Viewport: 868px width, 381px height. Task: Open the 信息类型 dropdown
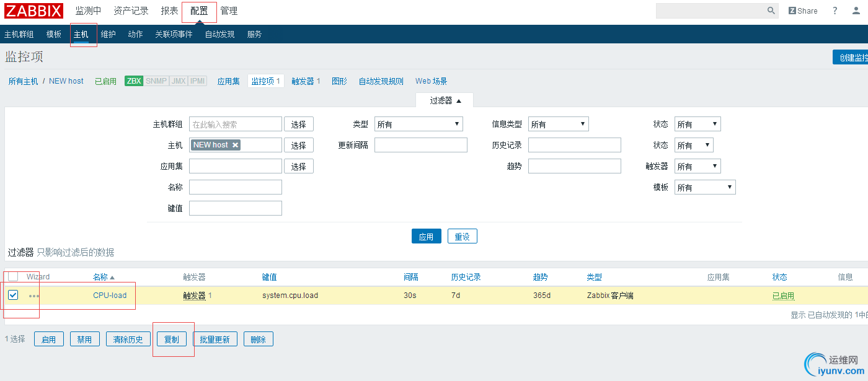tap(558, 125)
